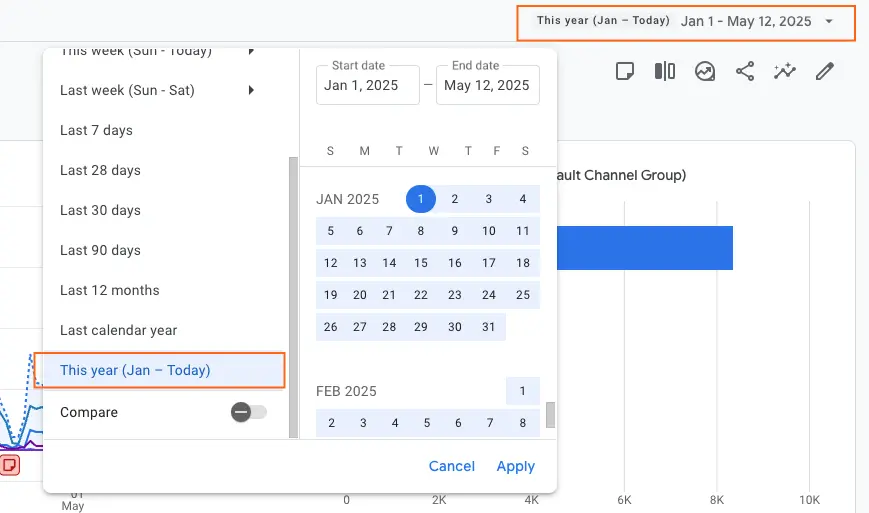Pick Last calendar year preset
Screen dimensions: 869x513
pos(119,330)
